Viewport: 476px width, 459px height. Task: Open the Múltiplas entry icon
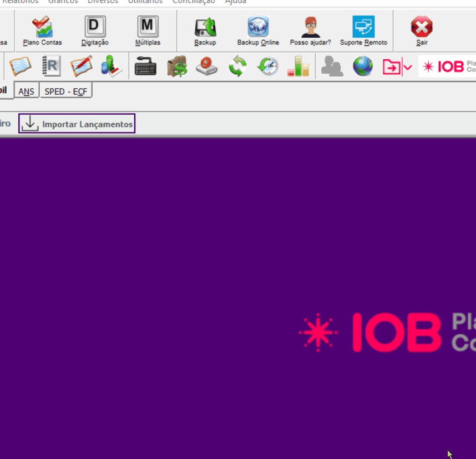148,31
